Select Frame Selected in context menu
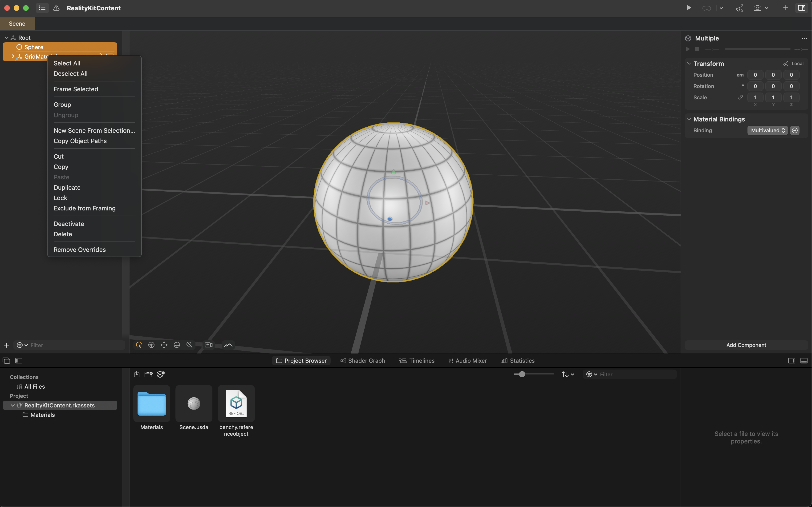 pos(76,89)
